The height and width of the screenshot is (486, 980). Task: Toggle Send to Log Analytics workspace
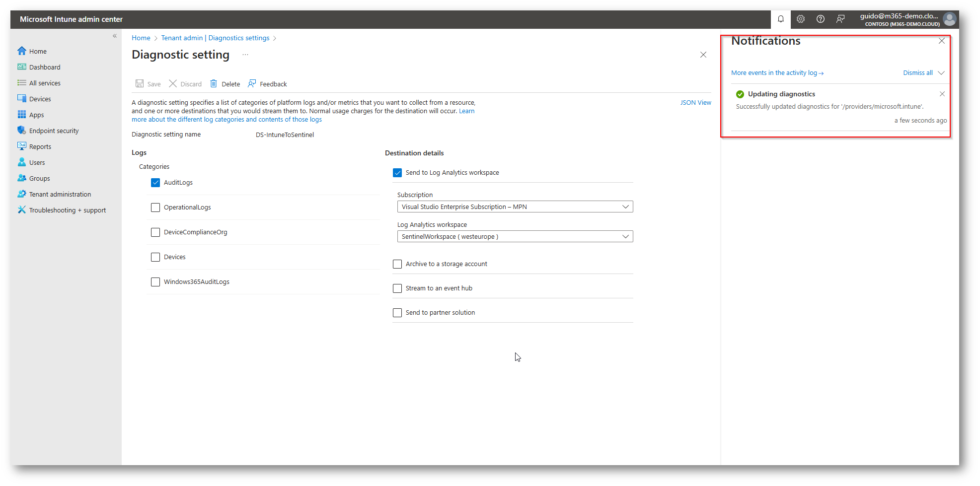click(397, 172)
